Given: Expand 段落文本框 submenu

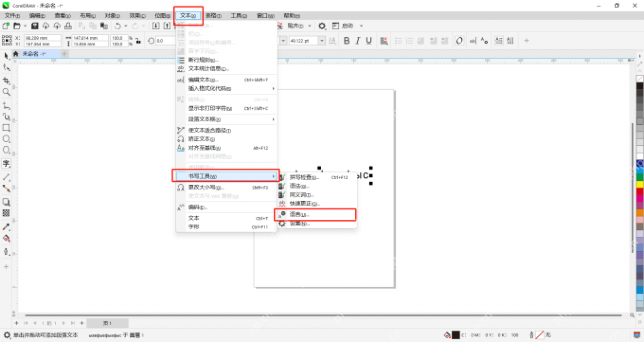Looking at the screenshot, I should [226, 119].
